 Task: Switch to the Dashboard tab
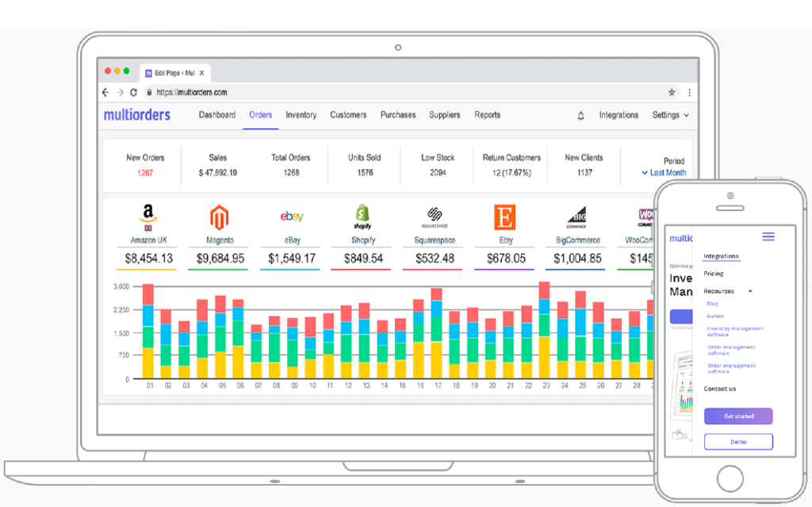(x=217, y=115)
